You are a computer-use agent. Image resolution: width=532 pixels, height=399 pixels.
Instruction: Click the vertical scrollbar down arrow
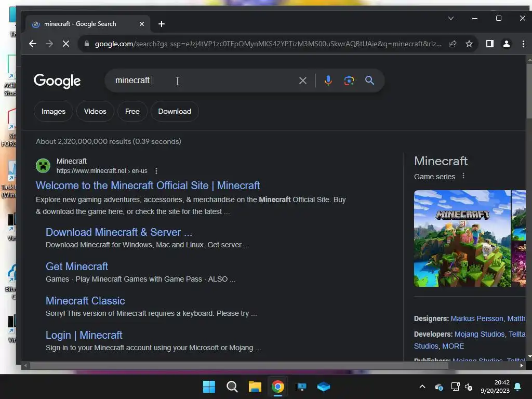529,357
